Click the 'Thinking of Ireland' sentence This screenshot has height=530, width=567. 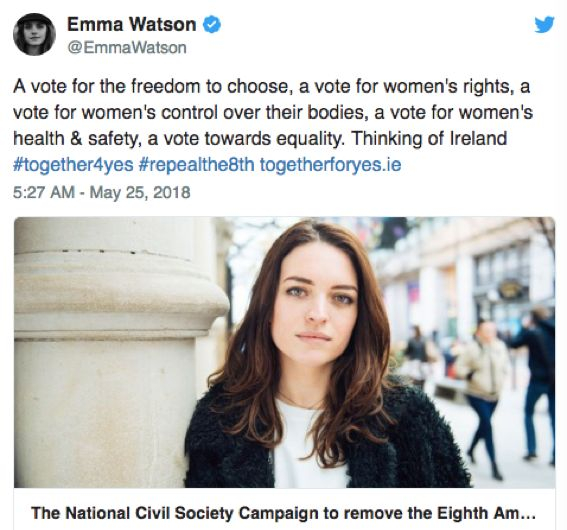[429, 139]
